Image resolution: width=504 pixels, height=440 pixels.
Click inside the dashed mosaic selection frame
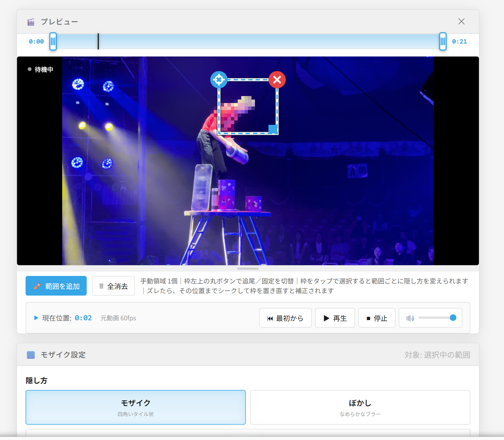click(248, 107)
